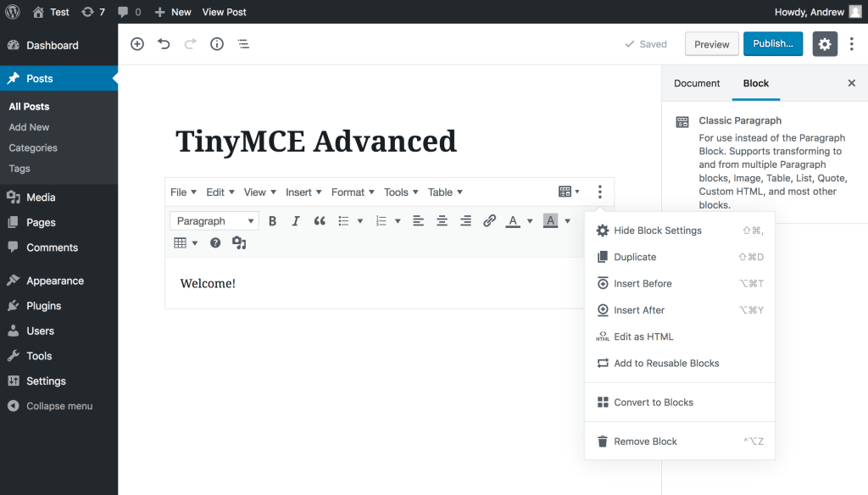Open the Paragraph format dropdown
868x495 pixels.
[214, 221]
